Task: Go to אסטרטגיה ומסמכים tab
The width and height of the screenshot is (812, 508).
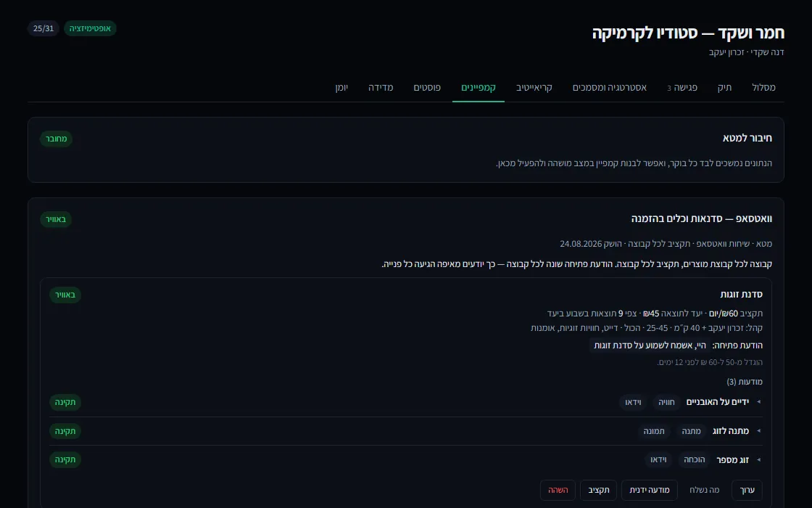Action: [x=609, y=88]
